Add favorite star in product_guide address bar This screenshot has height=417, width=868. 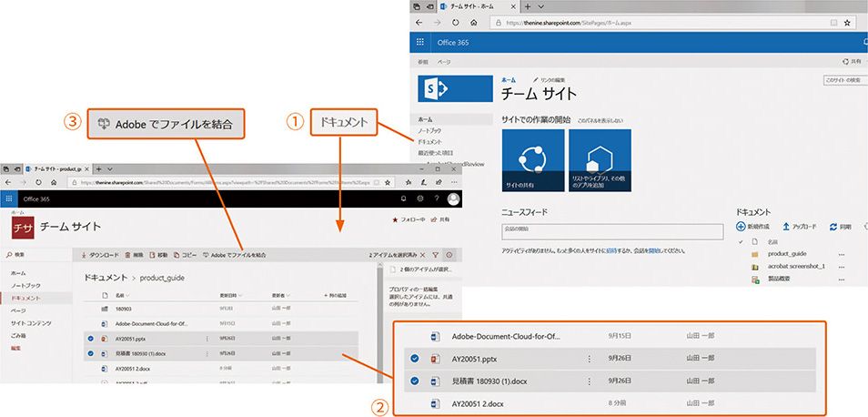point(389,182)
